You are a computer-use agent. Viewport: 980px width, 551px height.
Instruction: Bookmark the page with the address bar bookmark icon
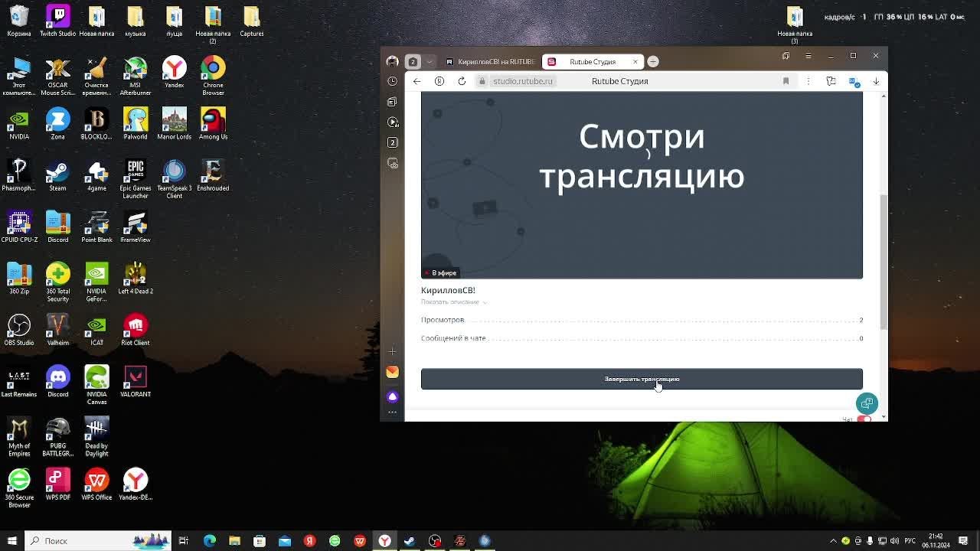click(786, 81)
